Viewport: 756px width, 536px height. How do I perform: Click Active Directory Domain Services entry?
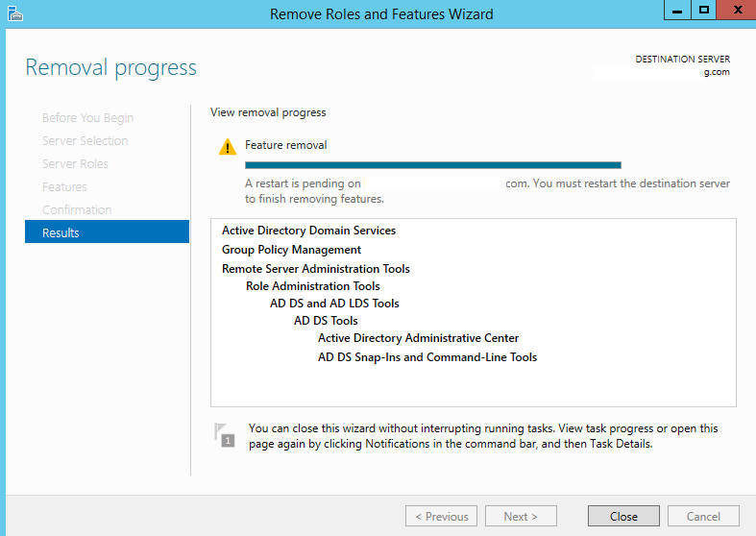[x=308, y=231]
